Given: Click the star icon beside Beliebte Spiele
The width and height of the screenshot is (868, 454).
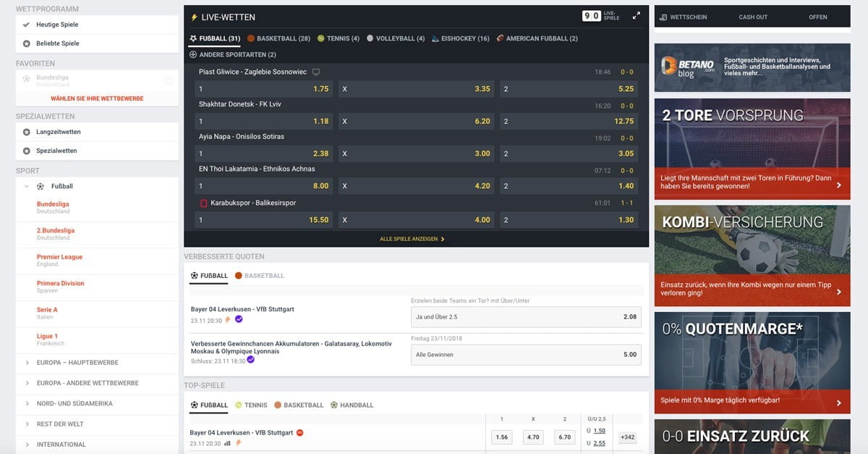Looking at the screenshot, I should [27, 43].
